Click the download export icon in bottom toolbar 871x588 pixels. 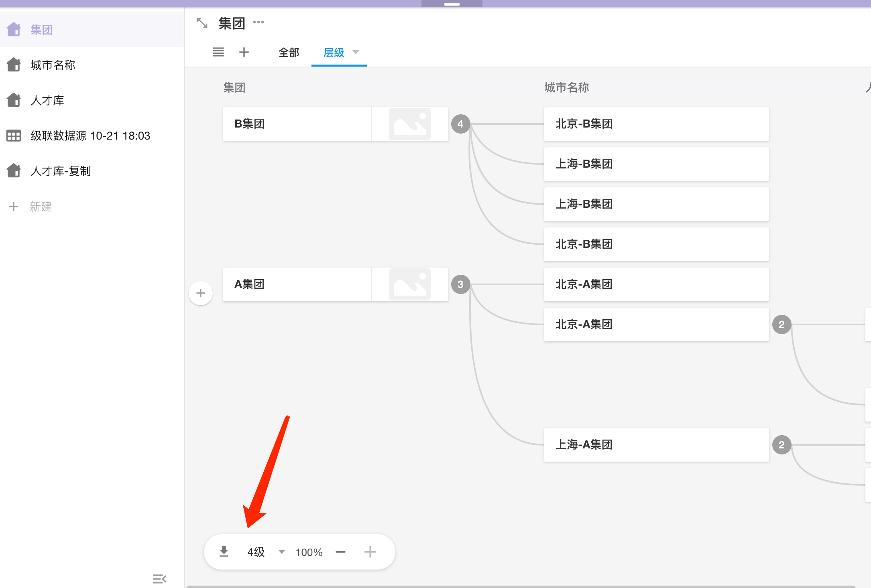pos(224,552)
